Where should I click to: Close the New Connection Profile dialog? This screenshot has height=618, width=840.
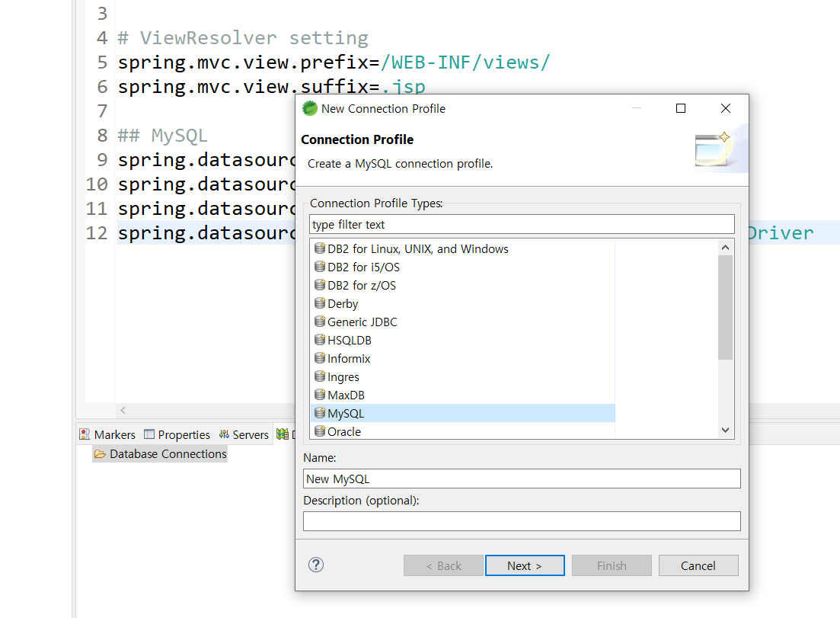point(726,108)
